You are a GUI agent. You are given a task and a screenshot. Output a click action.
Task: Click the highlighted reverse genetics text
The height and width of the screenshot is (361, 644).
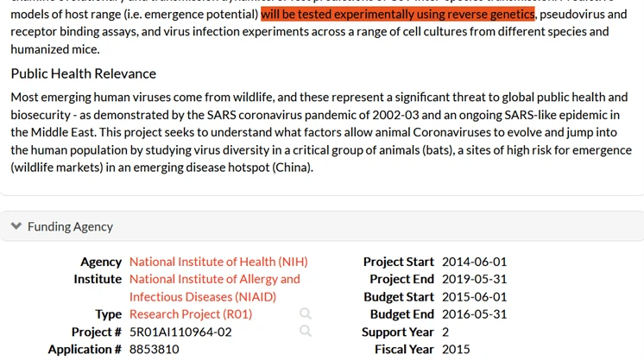397,14
